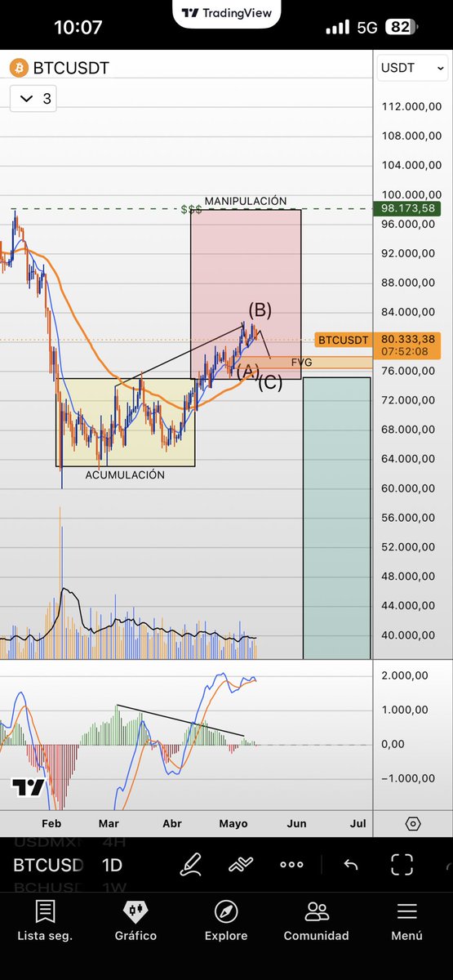
Task: Click the 112.000,00 price axis label
Action: tap(411, 106)
